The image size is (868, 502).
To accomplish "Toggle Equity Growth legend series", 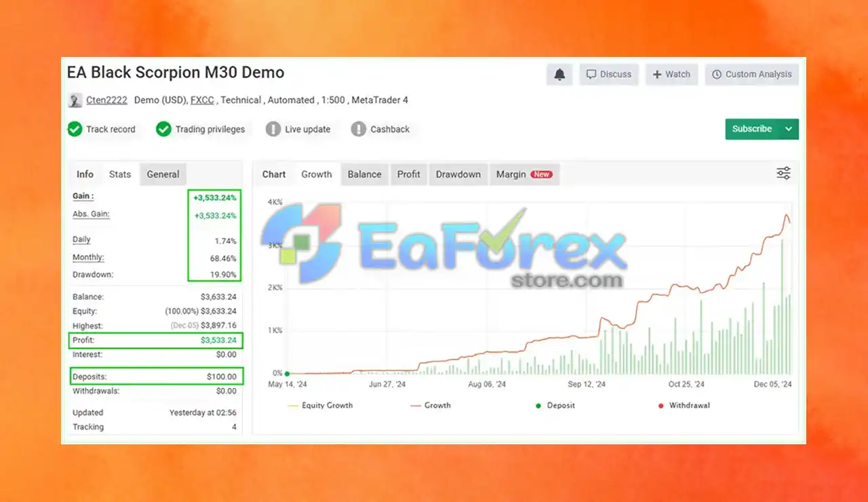I will pyautogui.click(x=320, y=406).
